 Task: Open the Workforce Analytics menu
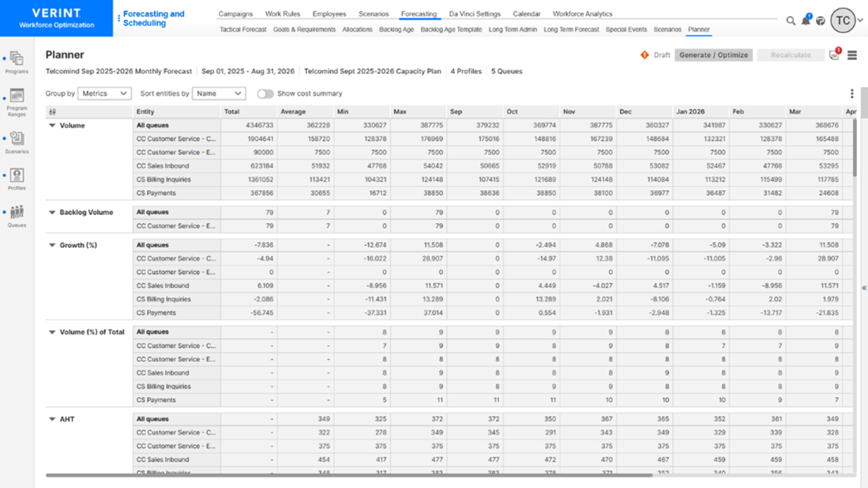pyautogui.click(x=582, y=14)
